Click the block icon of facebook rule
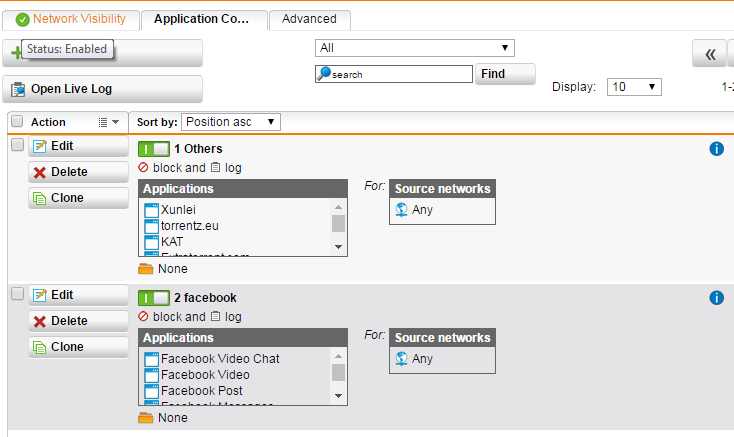 click(x=143, y=316)
